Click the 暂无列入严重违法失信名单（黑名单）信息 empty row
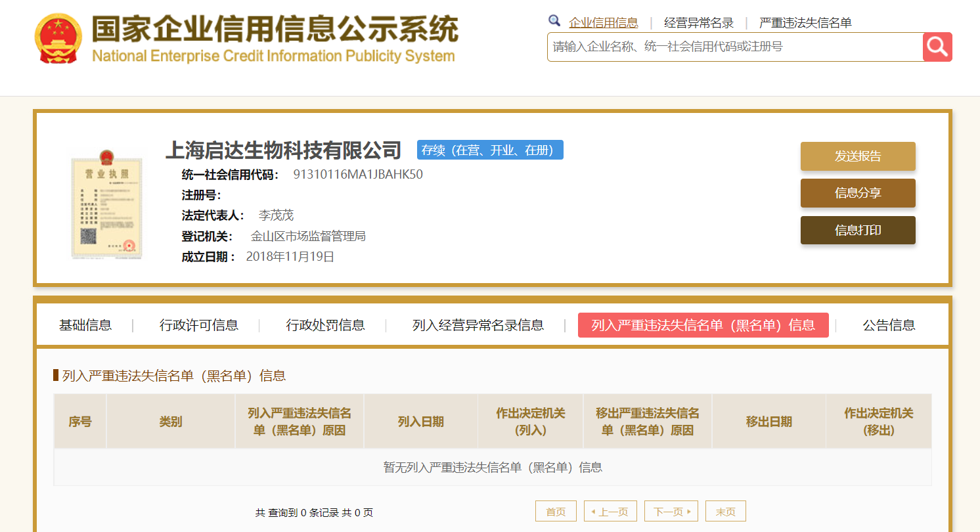This screenshot has height=532, width=980. 493,468
